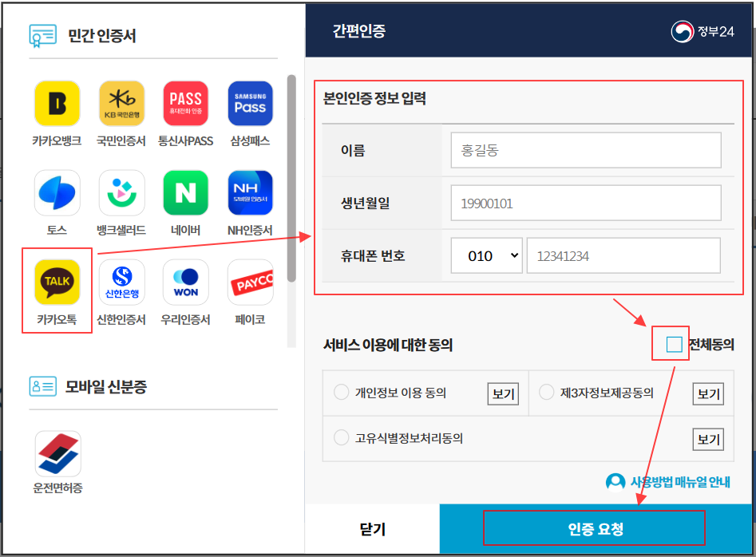
Task: Select the 카카오톡 TALK icon
Action: click(57, 282)
